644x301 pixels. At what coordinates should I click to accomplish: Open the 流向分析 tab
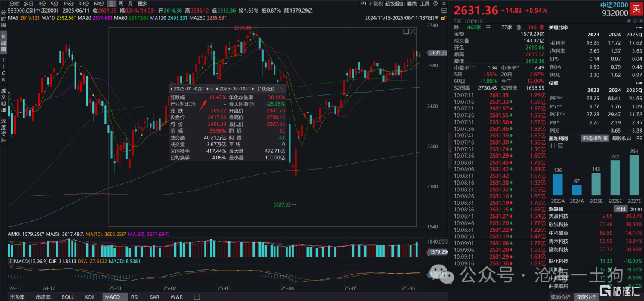561,296
